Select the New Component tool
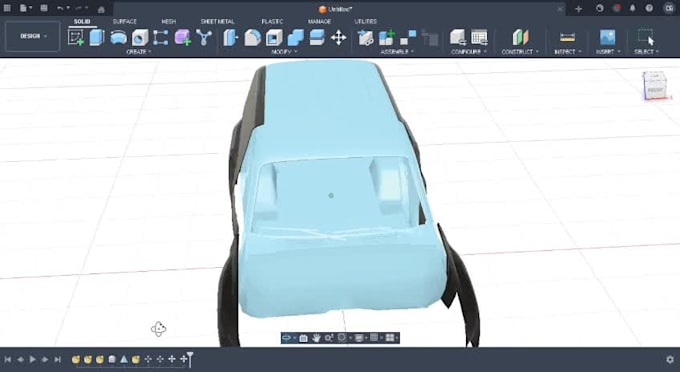 [x=366, y=38]
